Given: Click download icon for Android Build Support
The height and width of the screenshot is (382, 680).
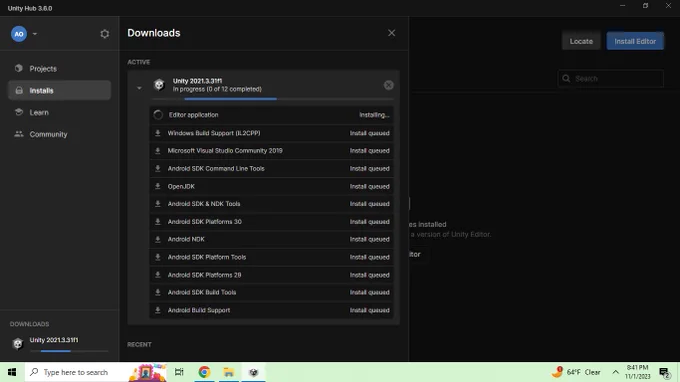Looking at the screenshot, I should click(x=158, y=310).
